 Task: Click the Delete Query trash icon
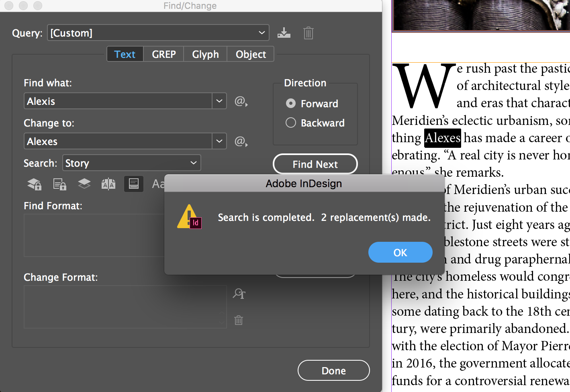coord(308,33)
